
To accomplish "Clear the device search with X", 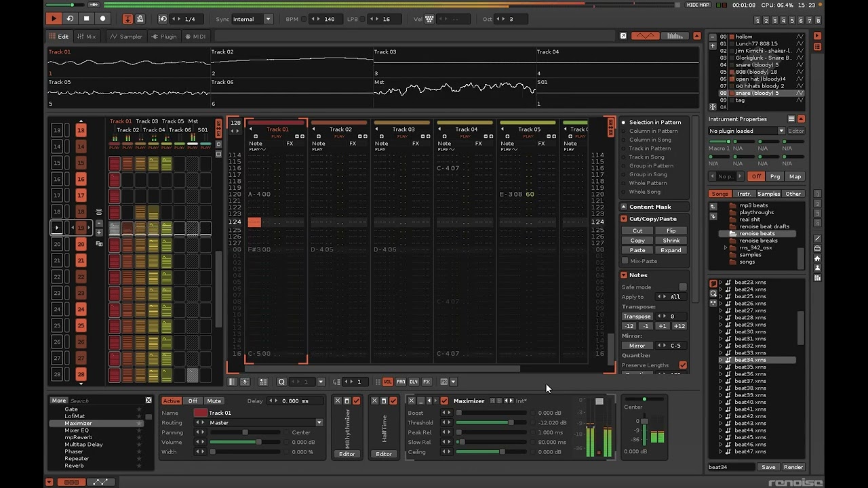I will tap(149, 401).
